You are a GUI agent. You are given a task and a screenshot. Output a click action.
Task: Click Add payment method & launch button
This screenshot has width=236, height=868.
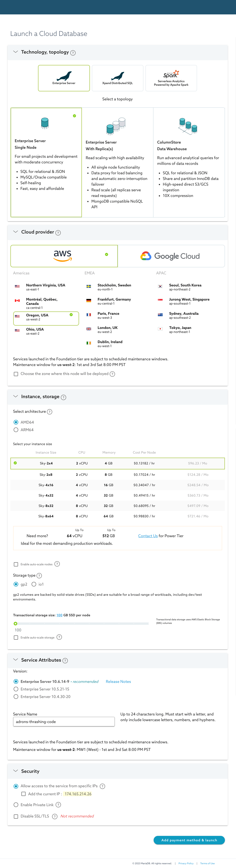pos(189,840)
